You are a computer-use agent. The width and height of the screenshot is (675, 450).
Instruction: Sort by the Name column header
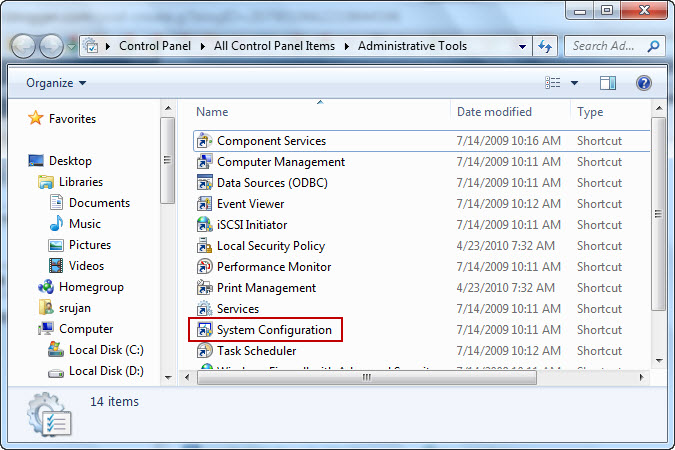coord(321,112)
